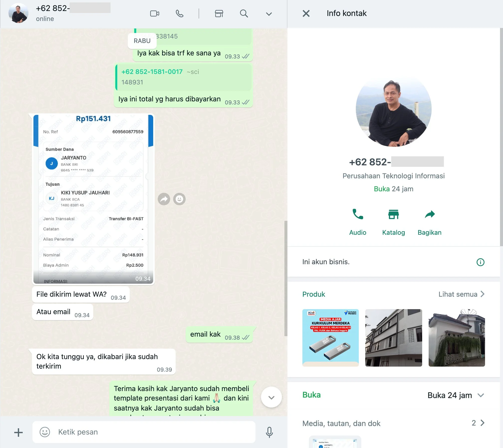Start a voice call from chat header
The image size is (503, 448).
point(179,13)
